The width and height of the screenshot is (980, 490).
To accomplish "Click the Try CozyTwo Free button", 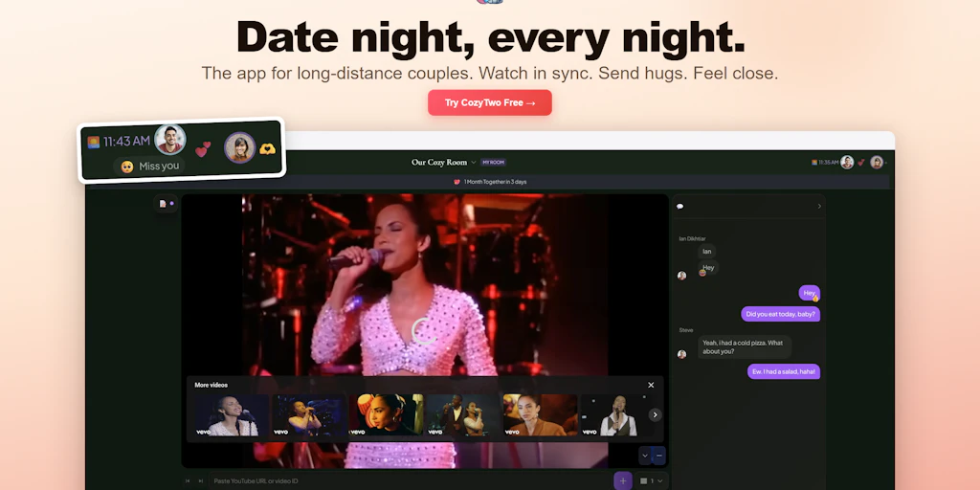I will tap(489, 102).
